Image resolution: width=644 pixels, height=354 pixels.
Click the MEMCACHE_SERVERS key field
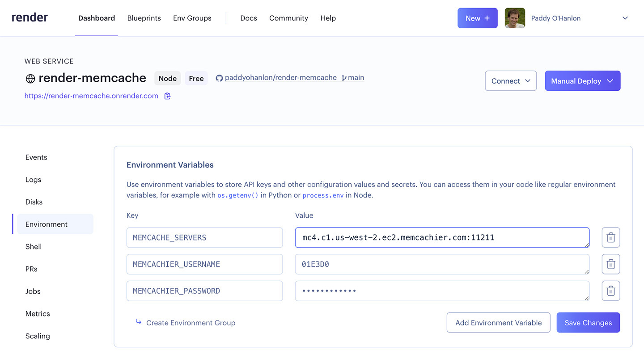(x=205, y=237)
